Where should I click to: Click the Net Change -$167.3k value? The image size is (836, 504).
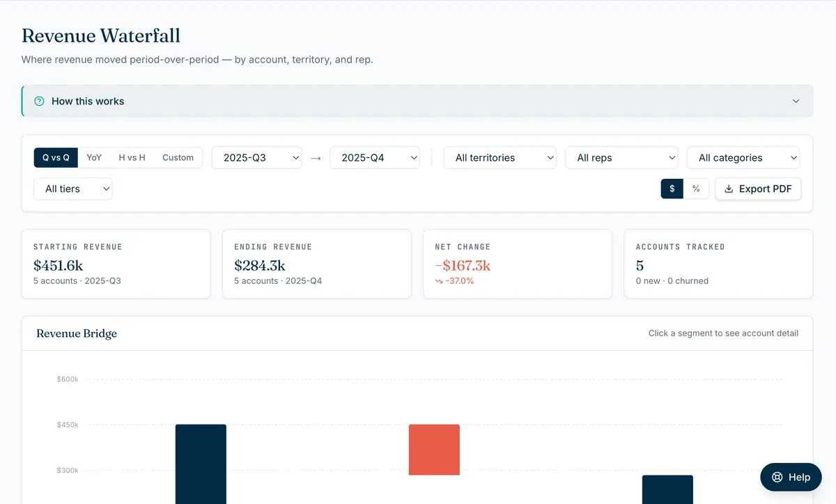point(463,265)
